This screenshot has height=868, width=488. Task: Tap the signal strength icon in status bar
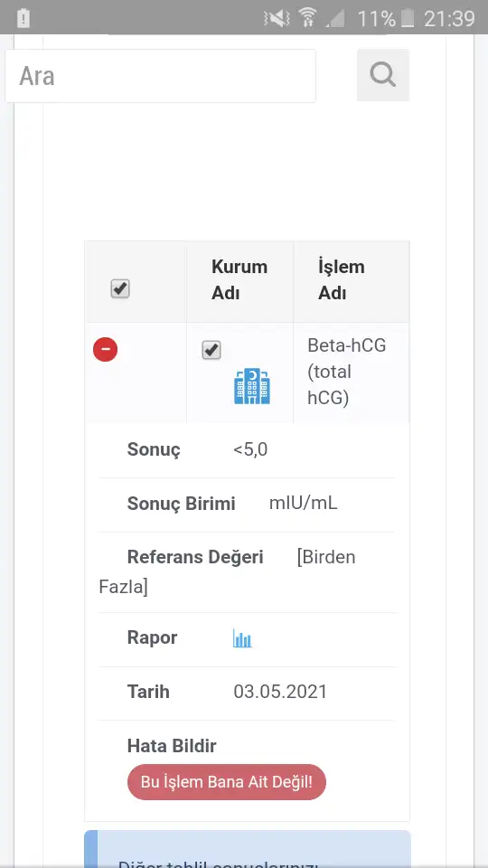334,19
